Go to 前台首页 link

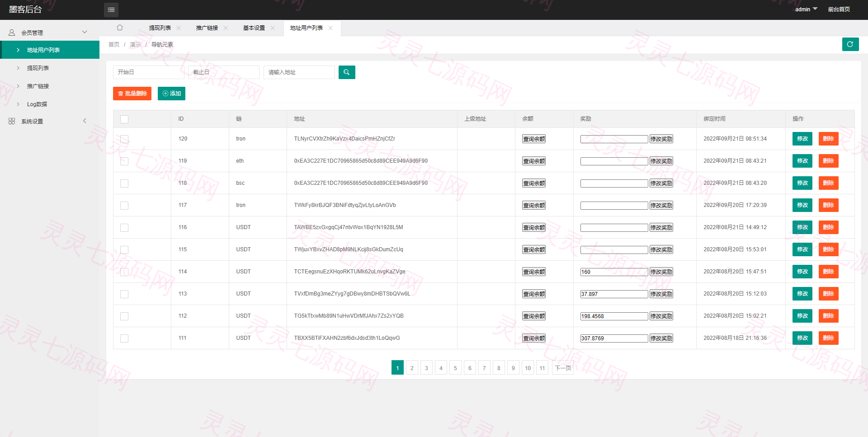839,9
